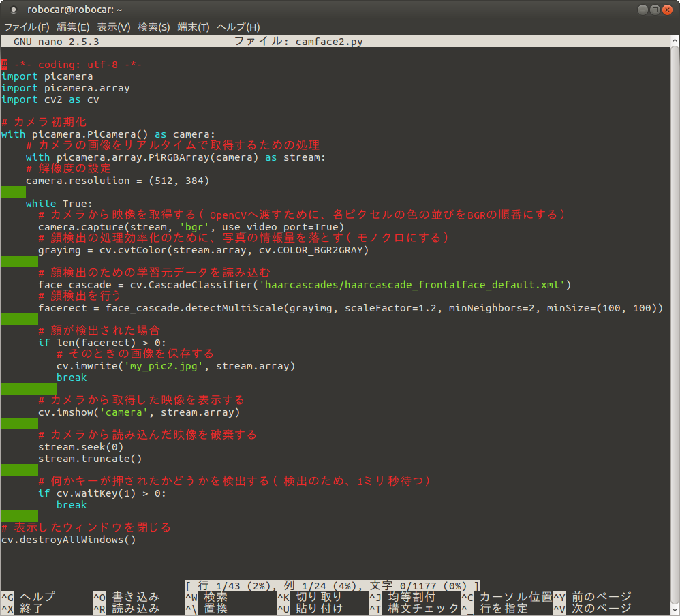Click the grayimg = cv.cvtColor line
The height and width of the screenshot is (616, 680).
tap(204, 250)
